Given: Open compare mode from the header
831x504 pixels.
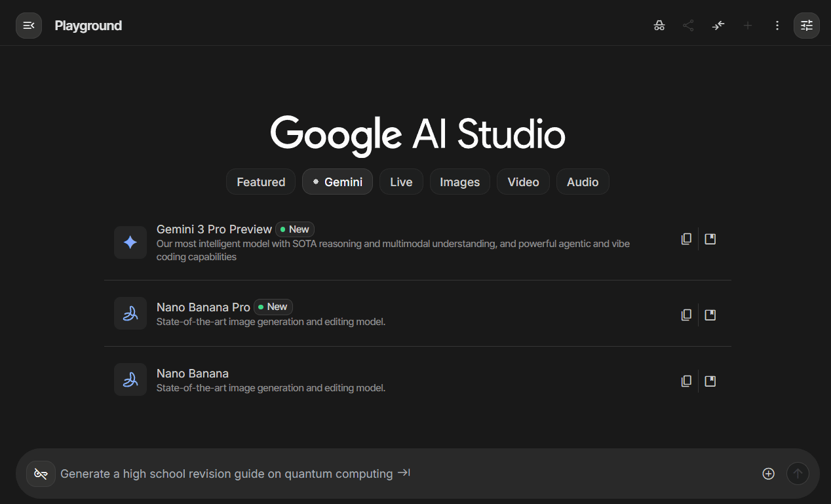Looking at the screenshot, I should tap(718, 26).
